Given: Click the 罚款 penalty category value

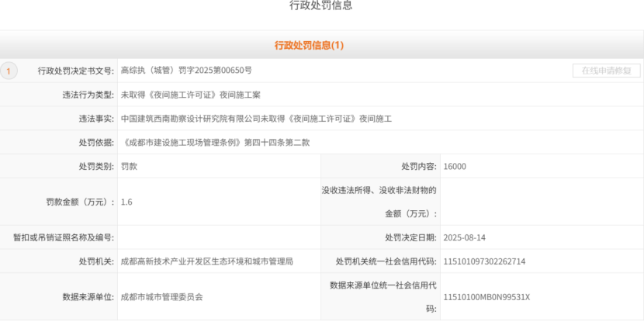Looking at the screenshot, I should pyautogui.click(x=130, y=166).
